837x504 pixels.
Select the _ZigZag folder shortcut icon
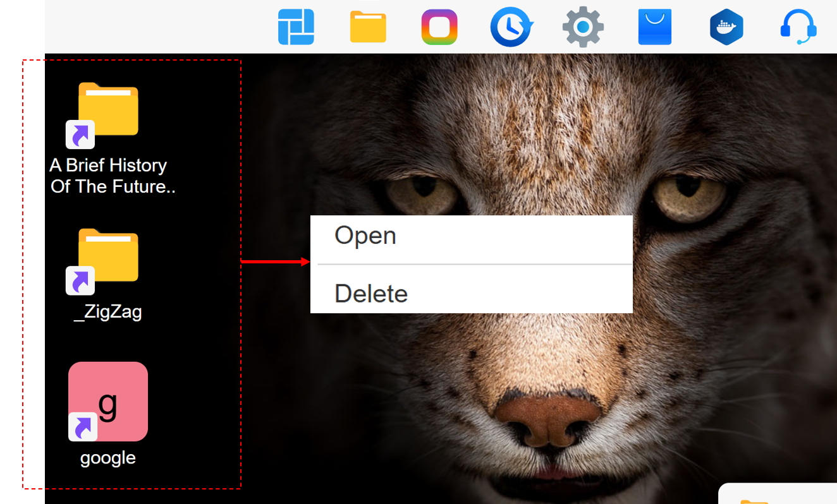click(x=102, y=261)
